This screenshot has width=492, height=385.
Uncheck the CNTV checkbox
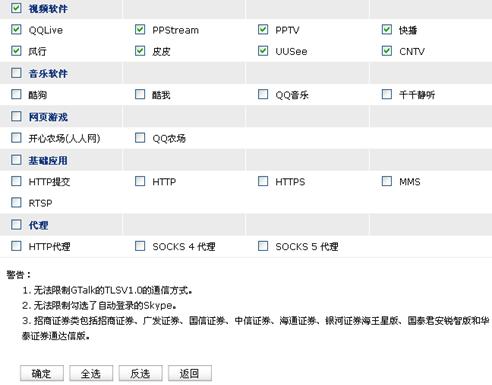[387, 51]
